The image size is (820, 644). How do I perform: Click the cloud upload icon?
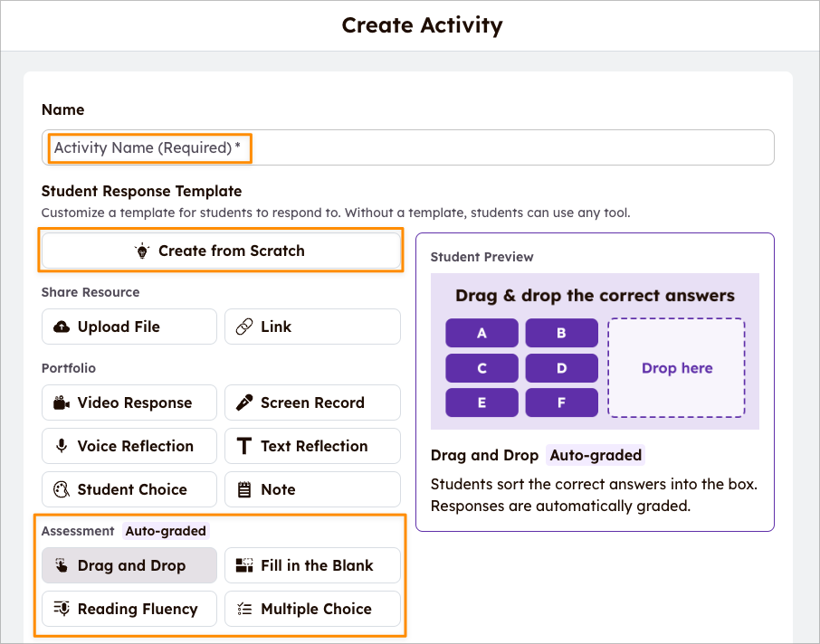(x=62, y=327)
